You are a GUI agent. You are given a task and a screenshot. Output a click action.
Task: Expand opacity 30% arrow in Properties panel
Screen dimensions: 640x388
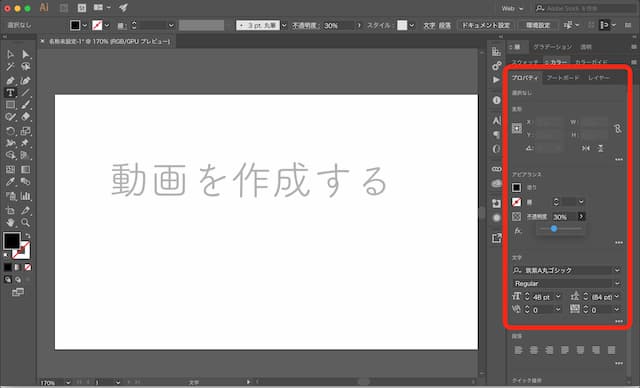581,217
